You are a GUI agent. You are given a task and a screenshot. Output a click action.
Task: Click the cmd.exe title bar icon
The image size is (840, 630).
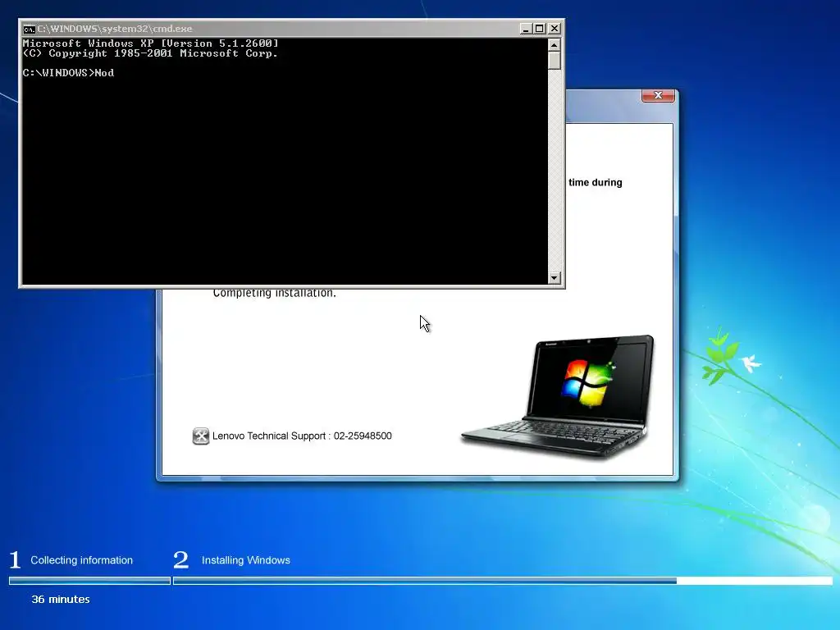coord(29,29)
